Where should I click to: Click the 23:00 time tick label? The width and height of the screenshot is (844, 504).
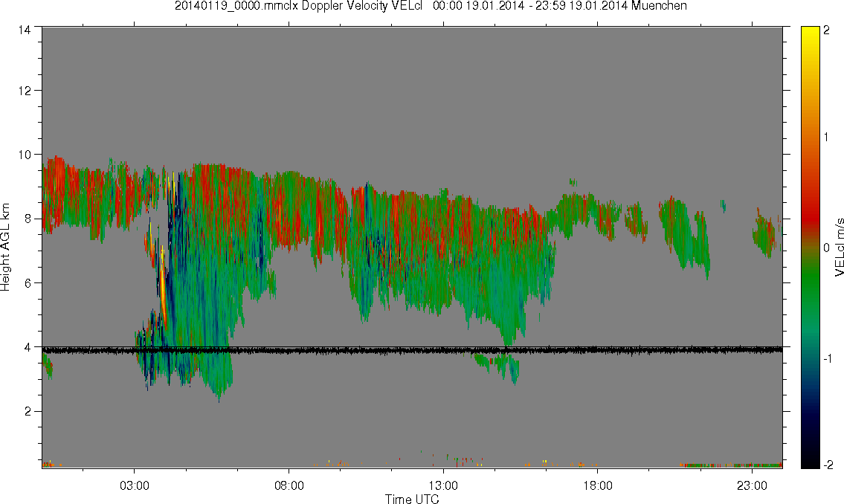click(752, 485)
